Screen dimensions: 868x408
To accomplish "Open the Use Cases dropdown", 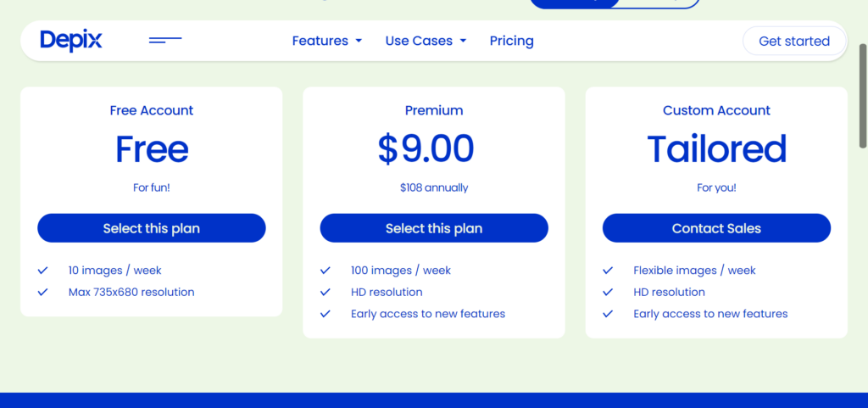I will (x=426, y=41).
